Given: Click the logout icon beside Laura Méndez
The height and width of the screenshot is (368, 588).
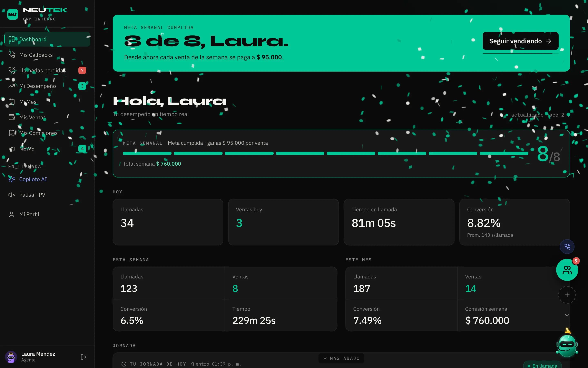Looking at the screenshot, I should click(x=84, y=357).
